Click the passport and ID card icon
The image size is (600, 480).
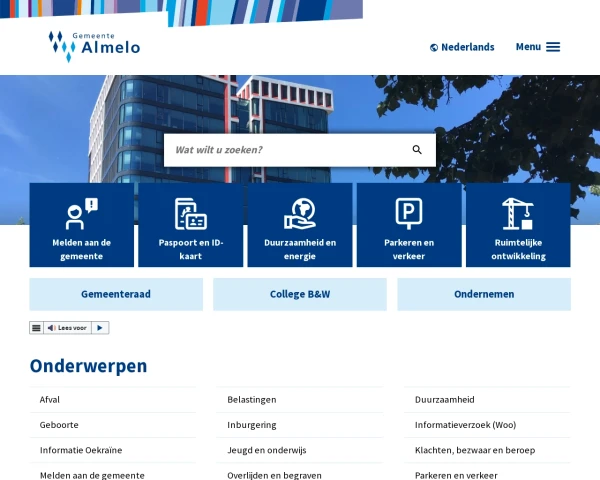tap(191, 214)
